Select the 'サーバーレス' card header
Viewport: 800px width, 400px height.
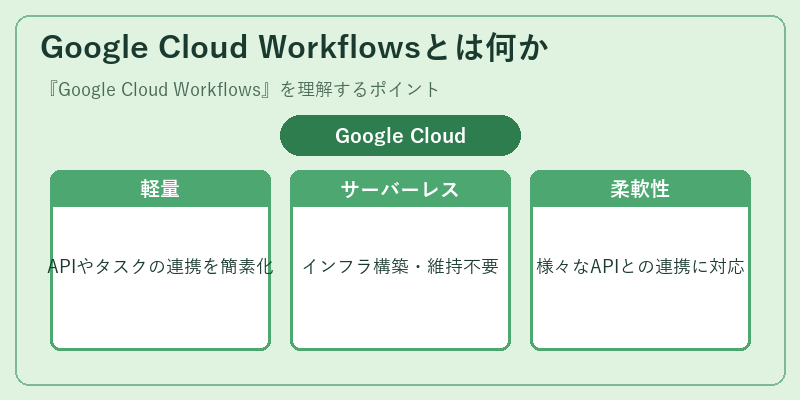tap(401, 189)
